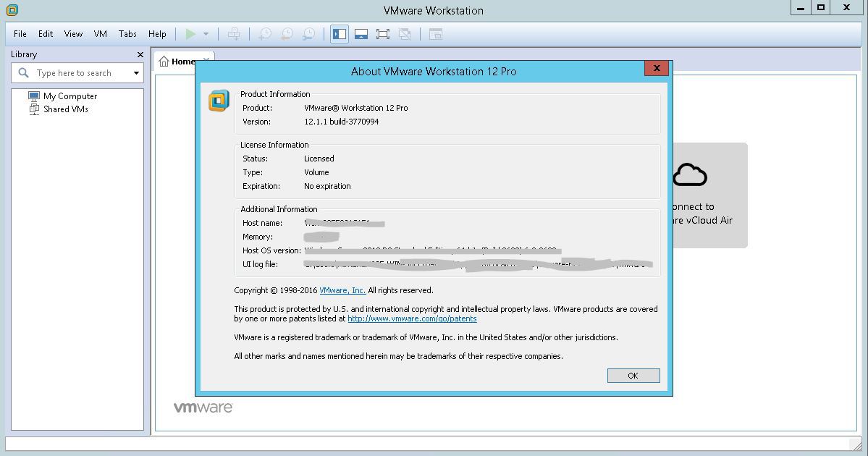Click the 'Licensed' status value
The height and width of the screenshot is (456, 868).
point(319,159)
